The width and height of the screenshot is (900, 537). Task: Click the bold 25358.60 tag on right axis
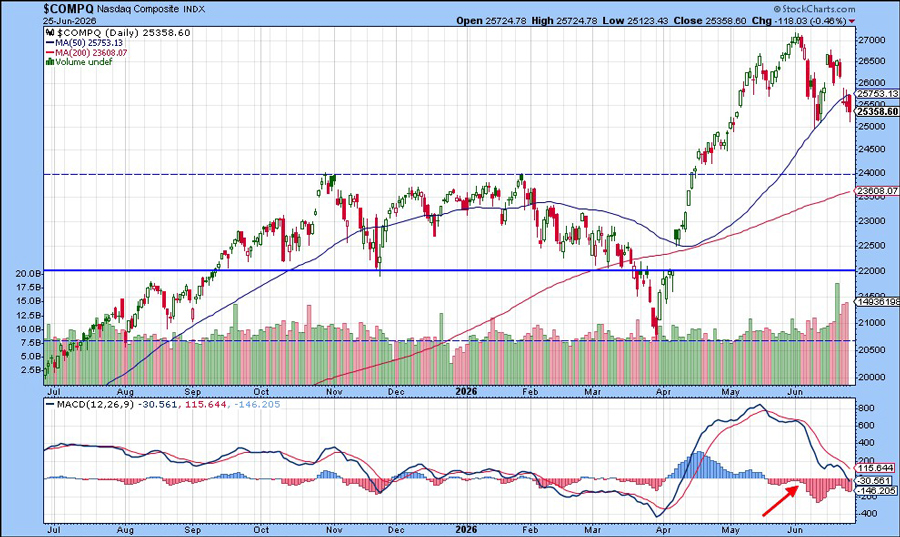878,112
